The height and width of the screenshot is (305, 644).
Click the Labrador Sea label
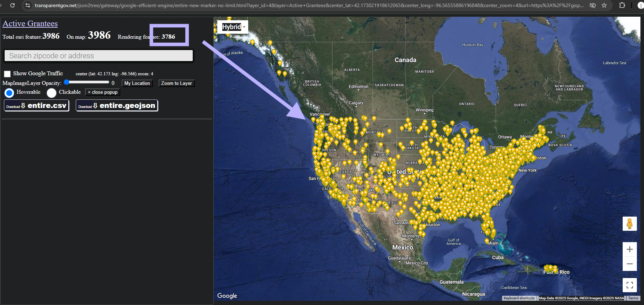pyautogui.click(x=614, y=63)
